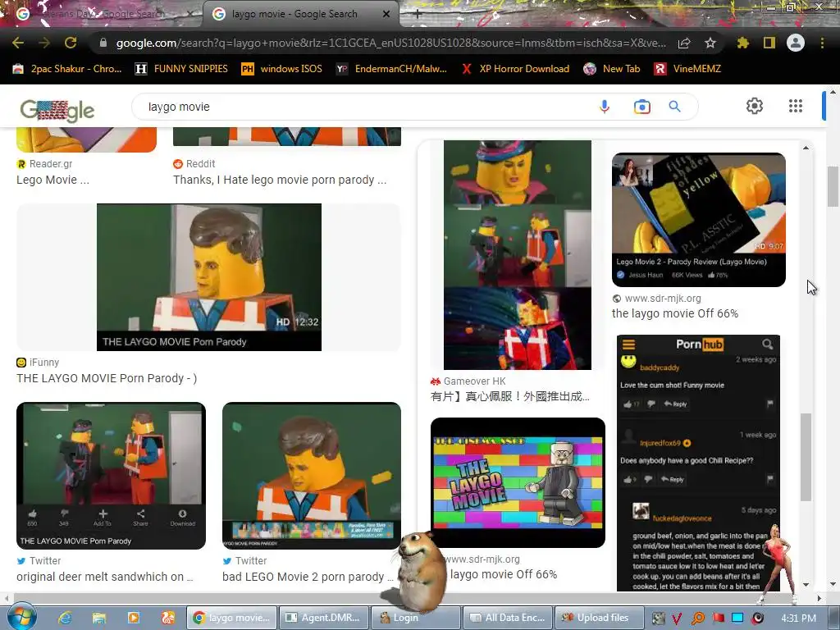Image resolution: width=840 pixels, height=630 pixels.
Task: Click the Google logo
Action: tap(57, 111)
